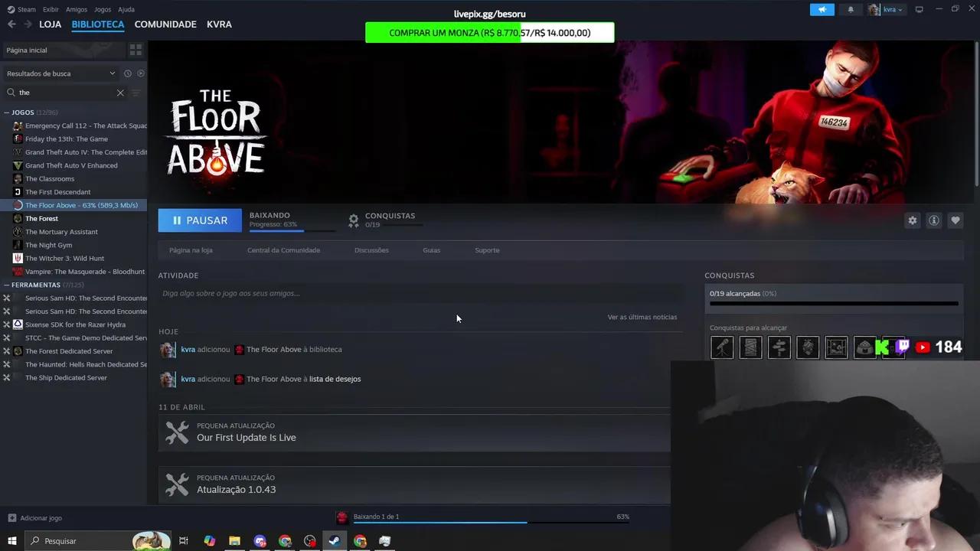Image resolution: width=980 pixels, height=551 pixels.
Task: Select the window achievement icon
Action: (x=836, y=347)
